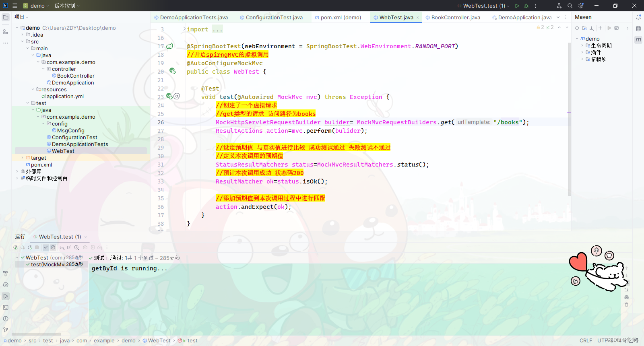644x346 pixels.
Task: Click the editor vertical scrollbar
Action: 569,119
